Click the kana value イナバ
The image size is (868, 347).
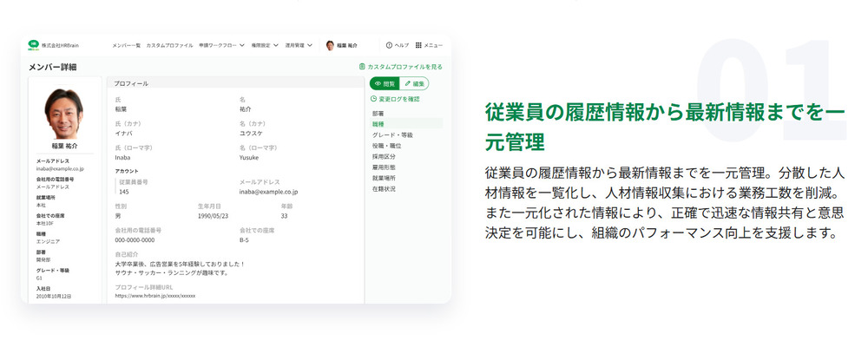point(123,134)
